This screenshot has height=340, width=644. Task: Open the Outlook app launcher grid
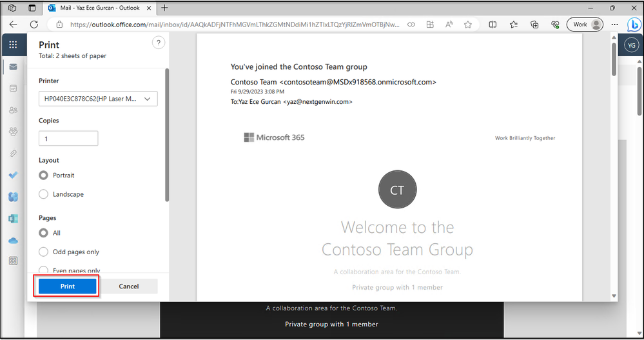13,45
